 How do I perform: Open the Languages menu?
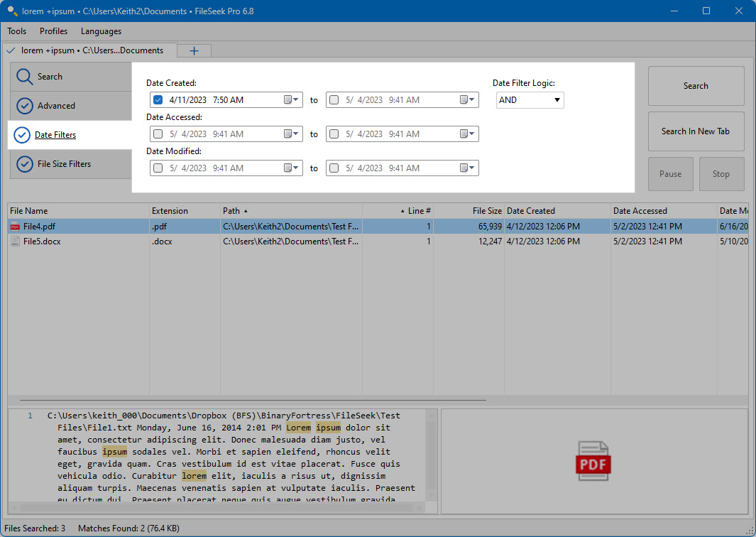coord(101,31)
